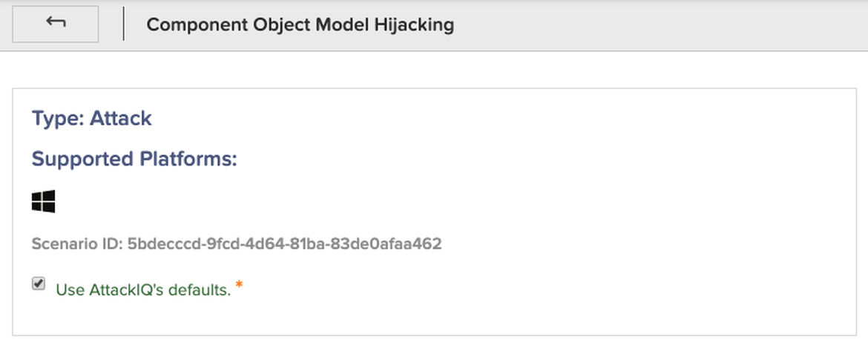This screenshot has height=348, width=868.
Task: Click the "Supported Platforms:" heading
Action: 134,159
